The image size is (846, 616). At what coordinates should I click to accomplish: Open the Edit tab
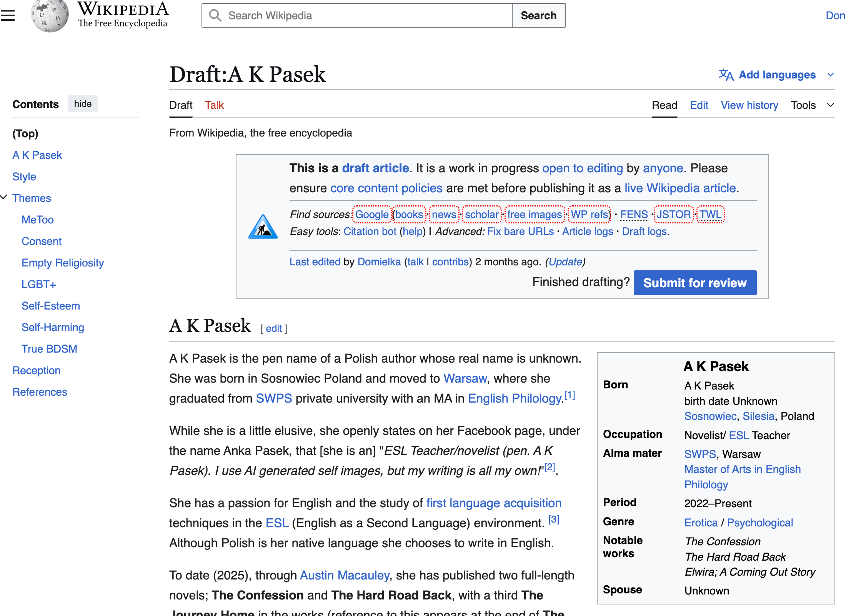tap(699, 105)
